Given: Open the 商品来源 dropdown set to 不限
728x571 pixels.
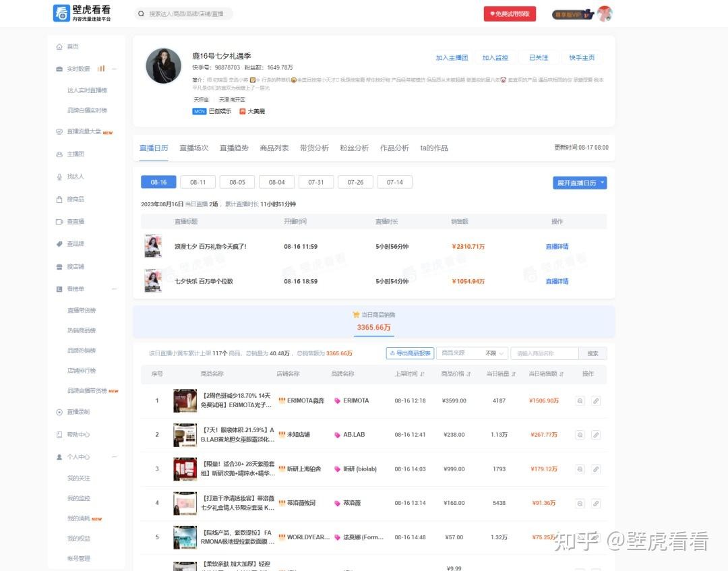Looking at the screenshot, I should [472, 353].
